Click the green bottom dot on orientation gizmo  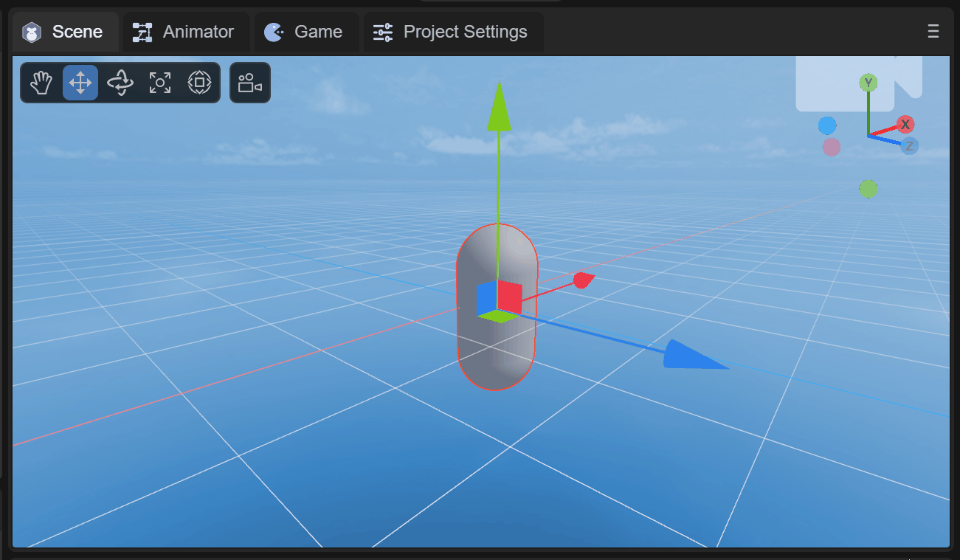tap(869, 189)
